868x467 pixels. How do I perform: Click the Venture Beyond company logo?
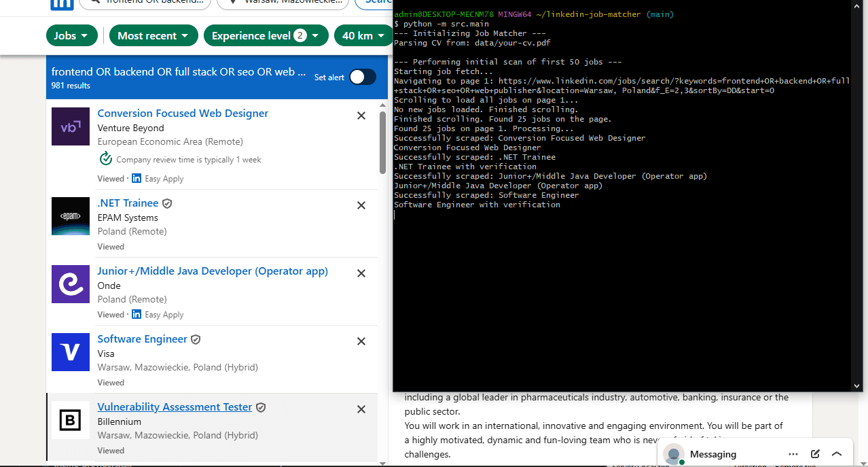[71, 126]
